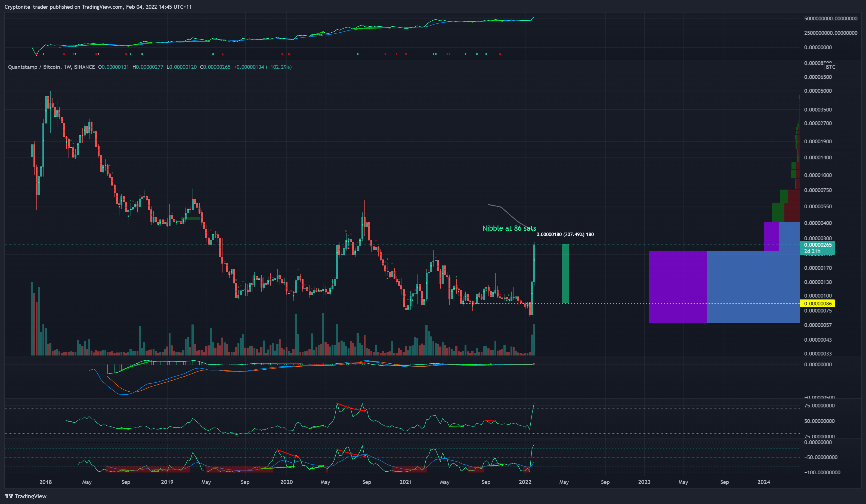Select the small purple rectangle near 0.00000400

tap(771, 236)
